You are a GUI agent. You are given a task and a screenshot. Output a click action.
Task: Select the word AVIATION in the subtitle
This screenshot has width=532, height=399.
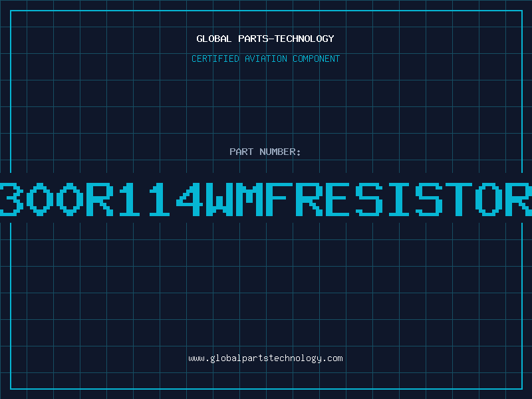(x=265, y=59)
